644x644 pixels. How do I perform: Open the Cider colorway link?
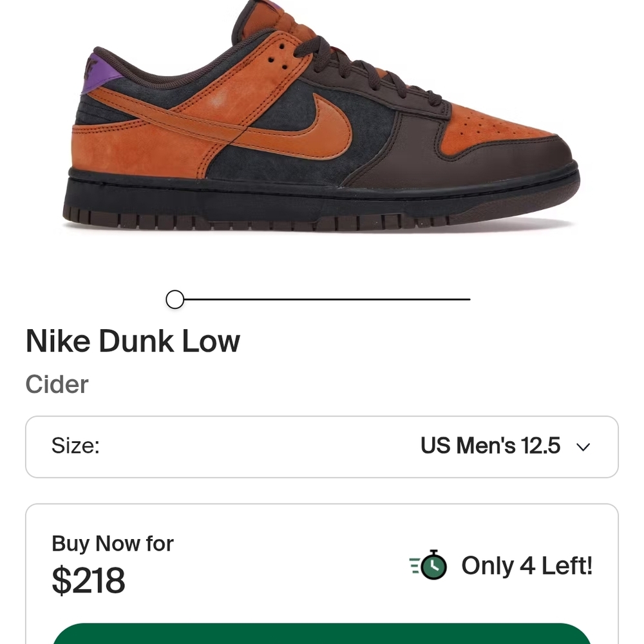click(x=57, y=384)
